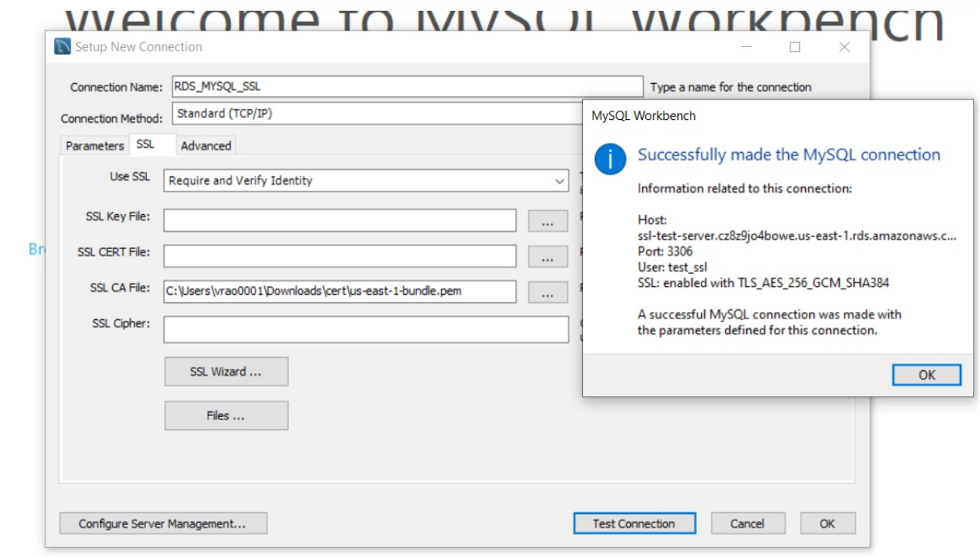Click the MySQL Workbench dolphin icon in title bar
The image size is (980, 557).
pyautogui.click(x=63, y=47)
